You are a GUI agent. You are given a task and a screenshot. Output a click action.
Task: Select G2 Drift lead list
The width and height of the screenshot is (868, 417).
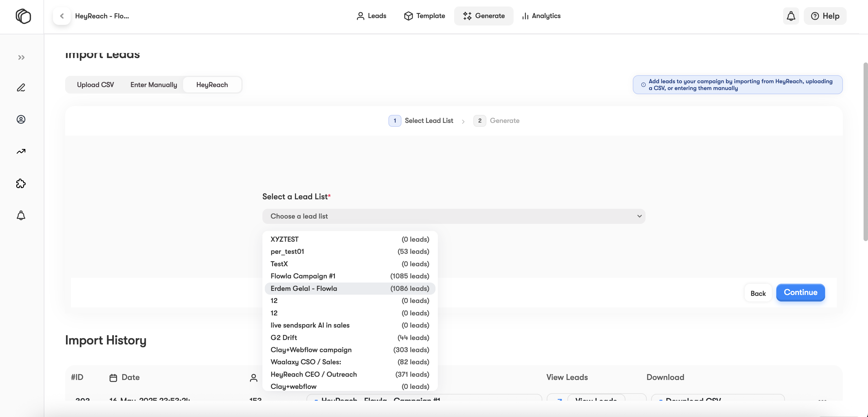350,337
